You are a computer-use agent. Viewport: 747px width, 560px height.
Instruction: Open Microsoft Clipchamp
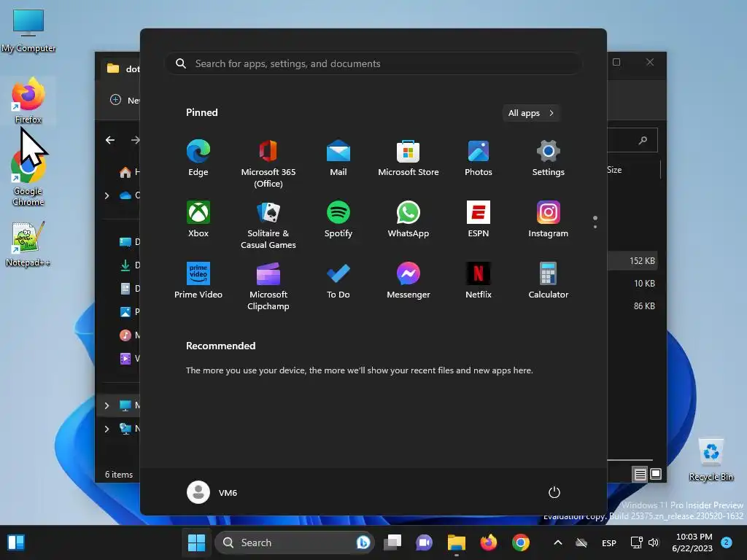268,286
